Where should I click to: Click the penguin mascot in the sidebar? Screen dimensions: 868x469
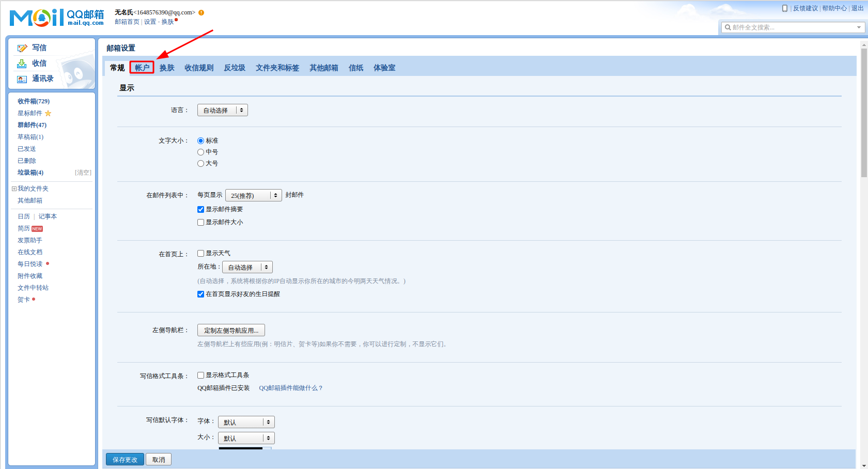click(x=76, y=72)
